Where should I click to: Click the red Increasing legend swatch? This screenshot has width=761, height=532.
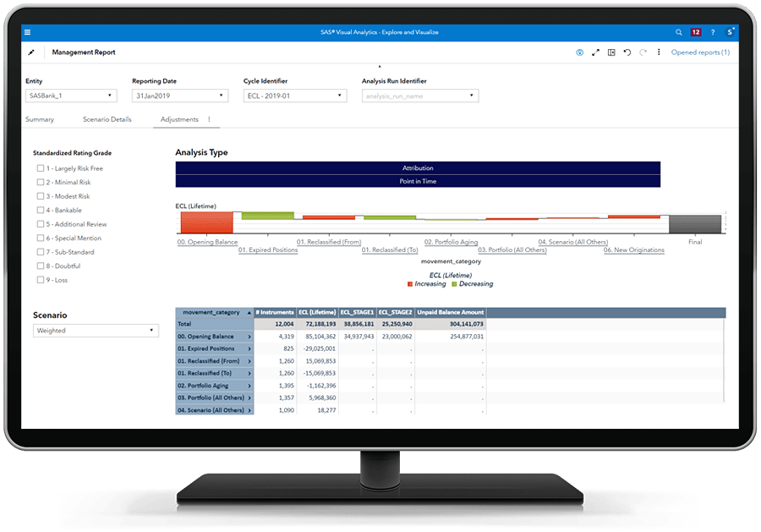(410, 284)
